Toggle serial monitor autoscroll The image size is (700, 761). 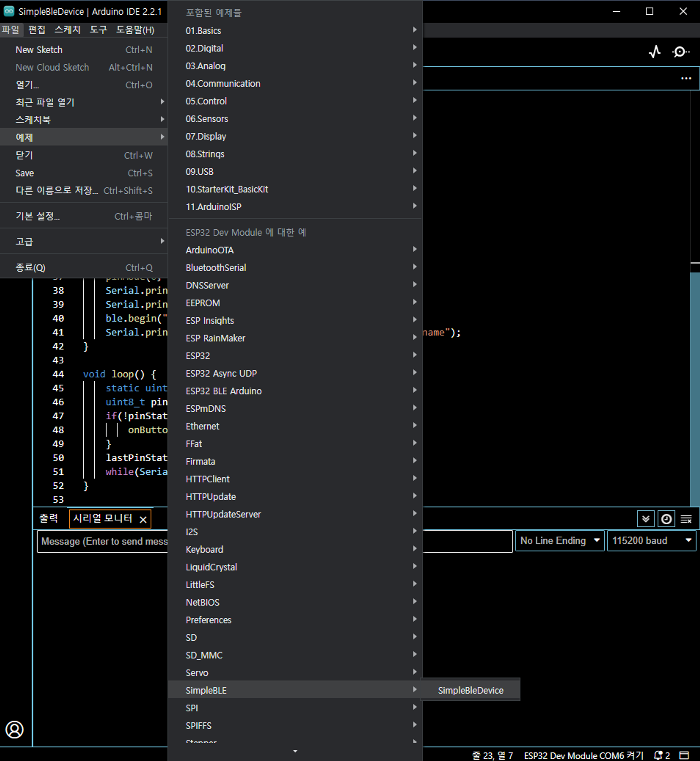645,519
